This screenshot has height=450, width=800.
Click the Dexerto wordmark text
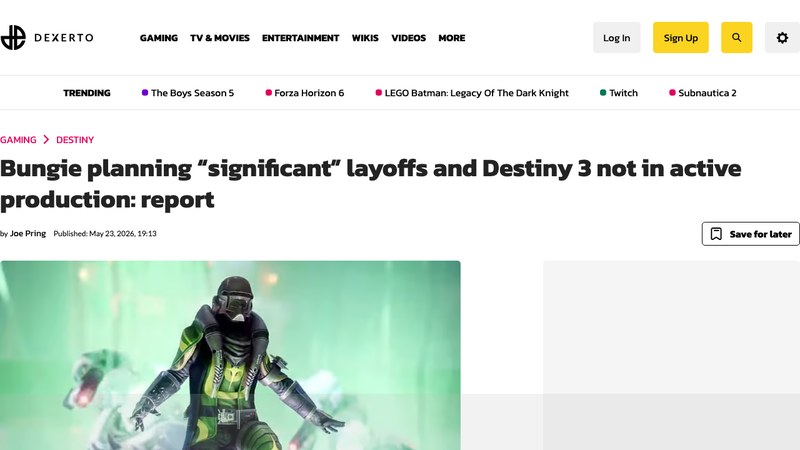point(64,37)
